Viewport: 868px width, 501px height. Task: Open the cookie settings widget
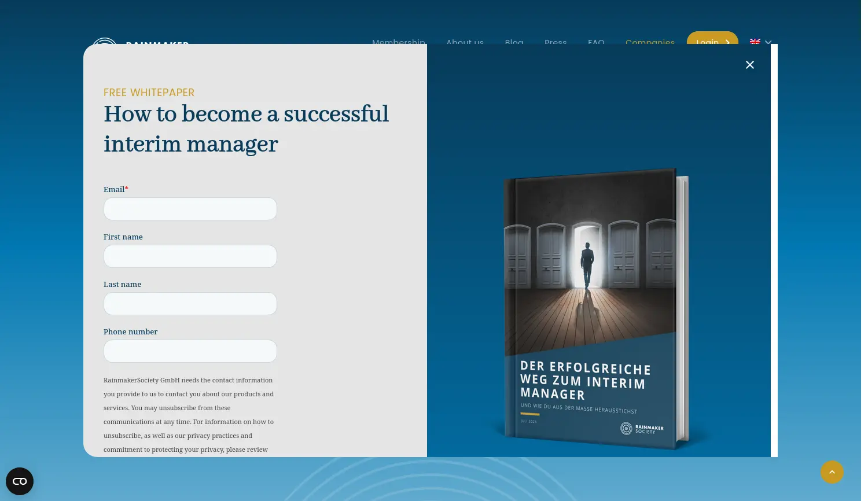pyautogui.click(x=20, y=481)
